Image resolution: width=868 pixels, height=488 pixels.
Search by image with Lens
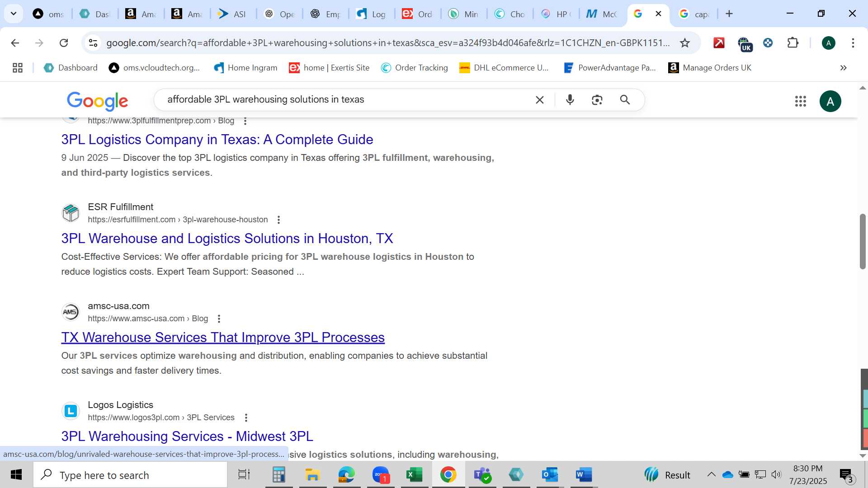597,100
